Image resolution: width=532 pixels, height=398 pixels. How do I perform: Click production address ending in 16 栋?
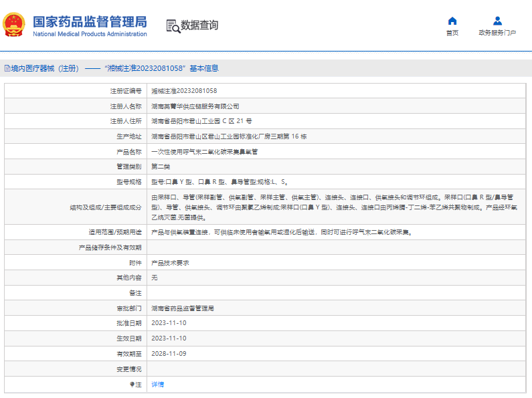tap(229, 136)
